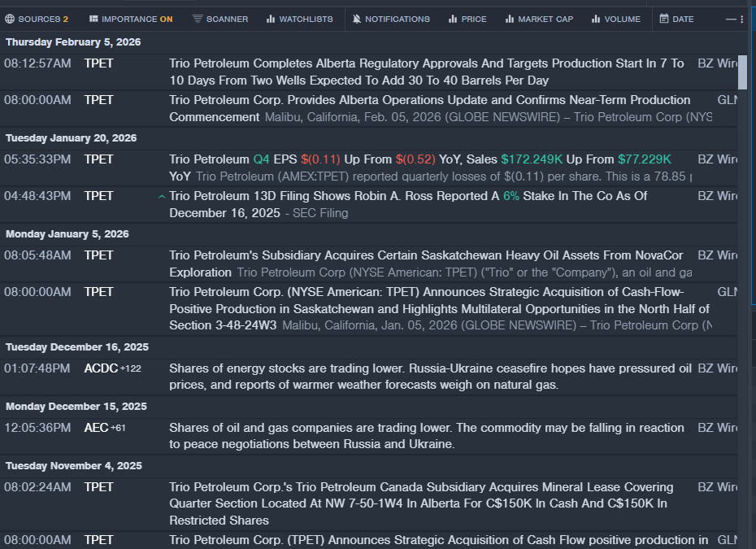The image size is (756, 549).
Task: Open the Volume filter
Action: pos(616,19)
